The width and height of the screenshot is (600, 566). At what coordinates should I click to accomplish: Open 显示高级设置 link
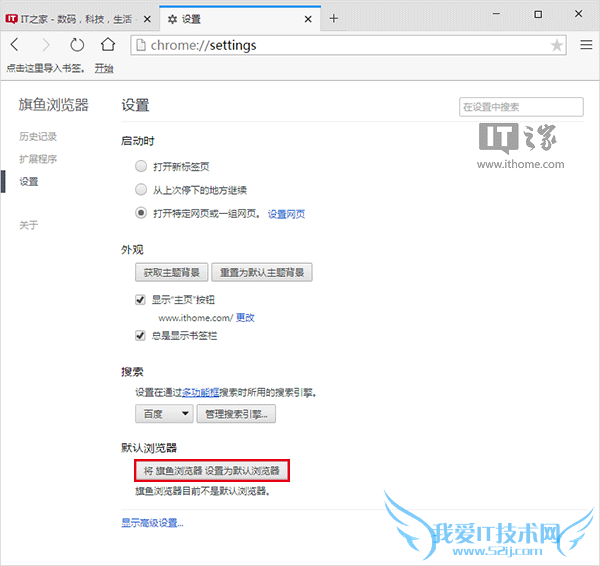point(152,523)
